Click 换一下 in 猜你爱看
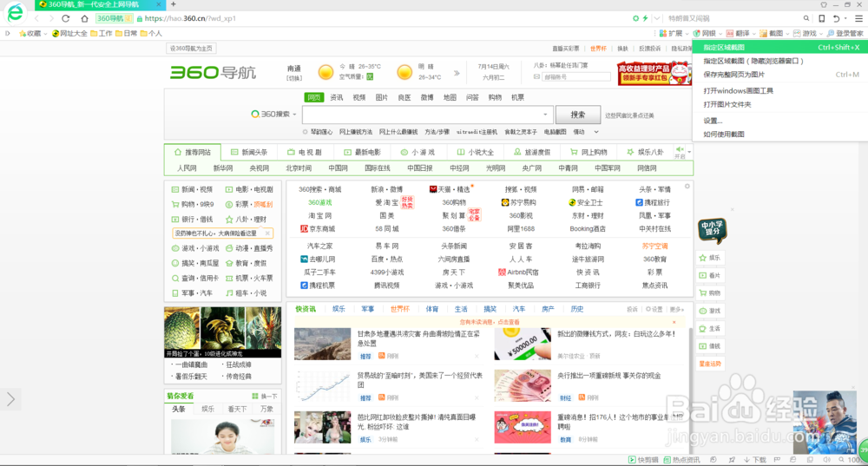 (265, 397)
